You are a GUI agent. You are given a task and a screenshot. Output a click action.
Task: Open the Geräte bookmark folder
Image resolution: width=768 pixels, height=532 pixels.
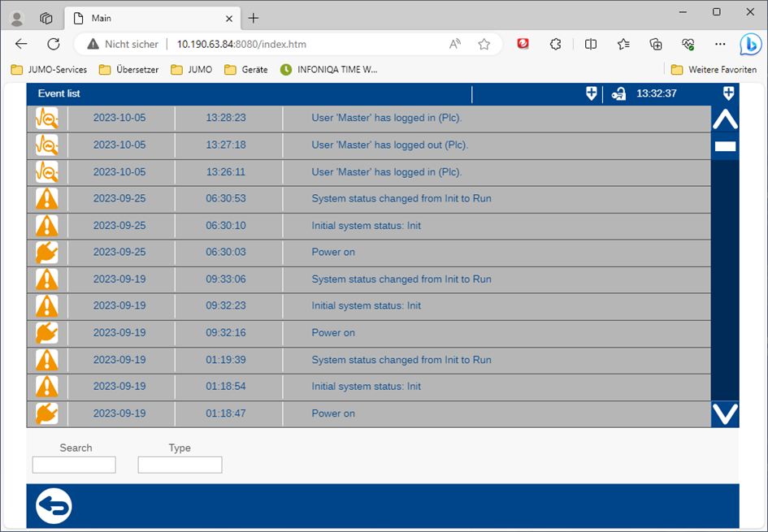click(x=246, y=70)
